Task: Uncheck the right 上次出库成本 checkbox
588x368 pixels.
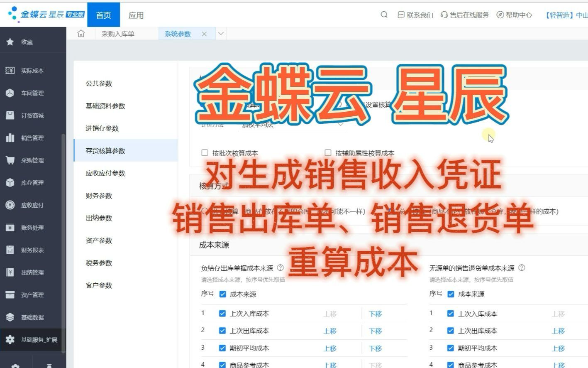Action: [x=451, y=331]
